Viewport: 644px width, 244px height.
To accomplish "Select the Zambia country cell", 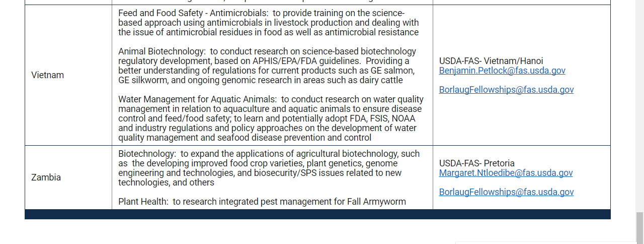I will pos(68,177).
